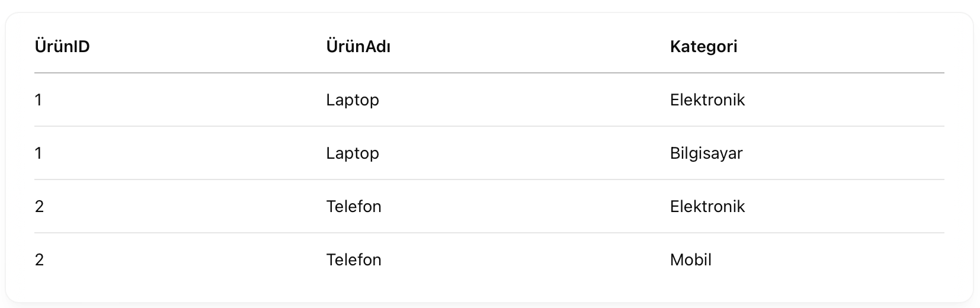The width and height of the screenshot is (980, 308).
Task: Click Elektronik category in the Telefon row
Action: tap(707, 207)
